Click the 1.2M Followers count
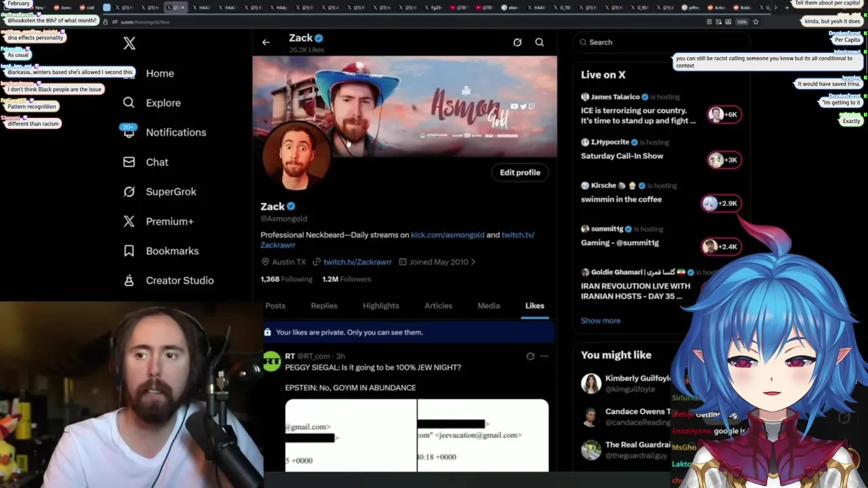The height and width of the screenshot is (488, 868). coord(347,279)
